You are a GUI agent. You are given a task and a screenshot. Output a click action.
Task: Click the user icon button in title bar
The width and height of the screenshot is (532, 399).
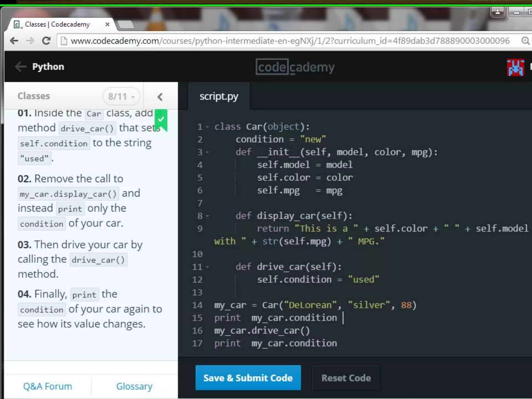pyautogui.click(x=498, y=12)
